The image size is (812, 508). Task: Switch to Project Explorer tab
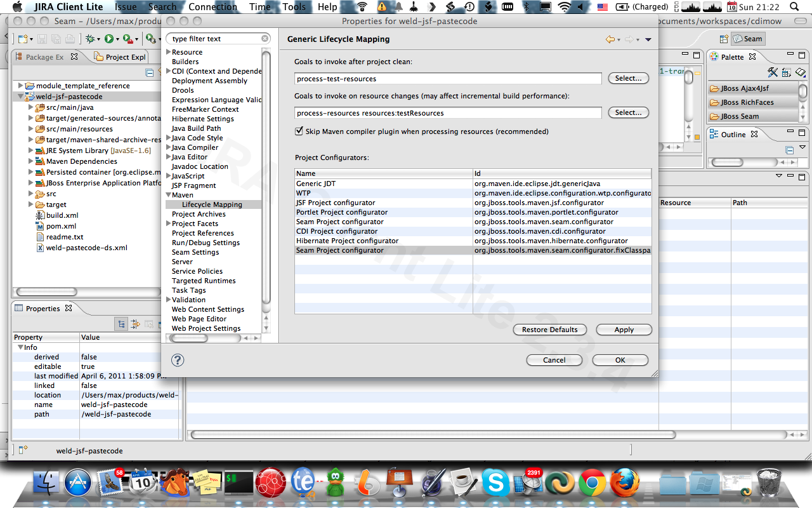(121, 57)
